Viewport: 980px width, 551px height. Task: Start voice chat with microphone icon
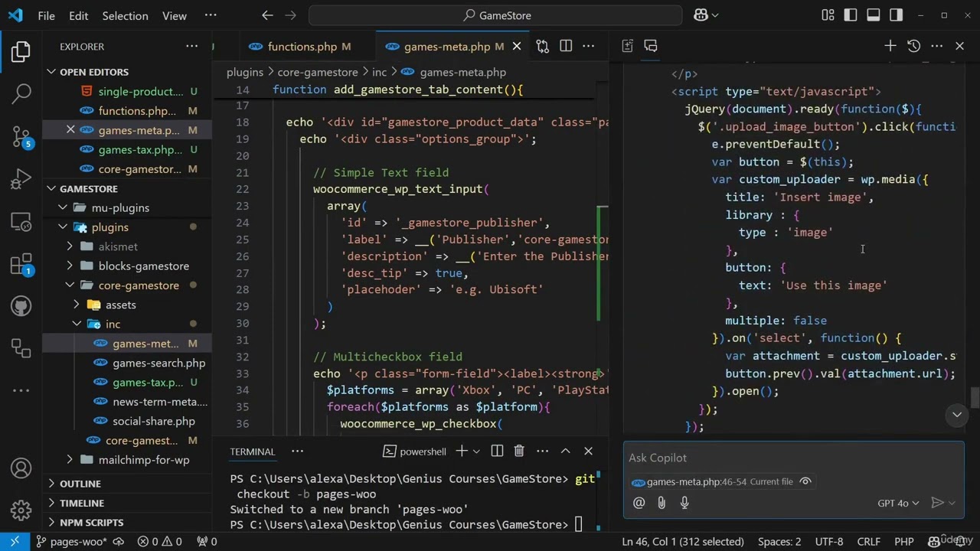pyautogui.click(x=684, y=503)
